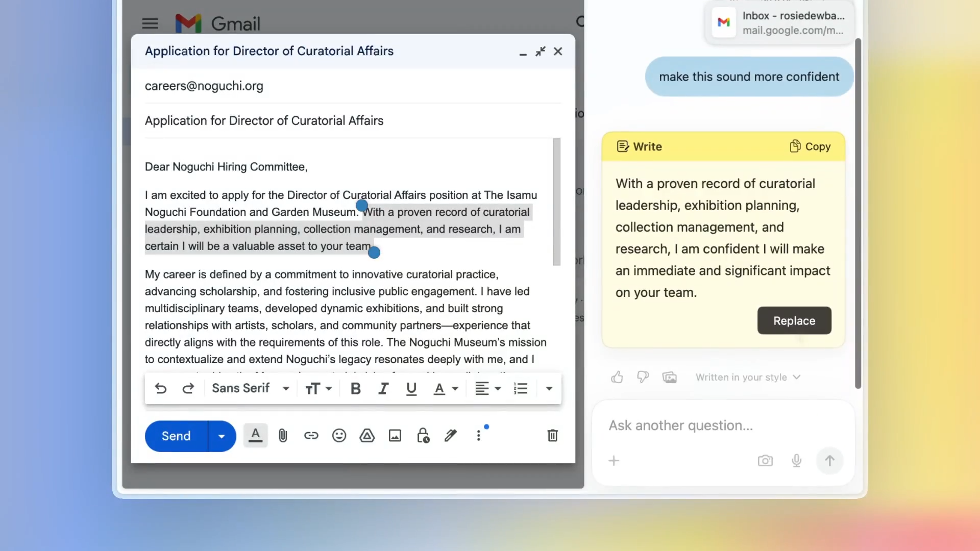Open the emoji picker
The image size is (980, 551).
[x=339, y=436]
